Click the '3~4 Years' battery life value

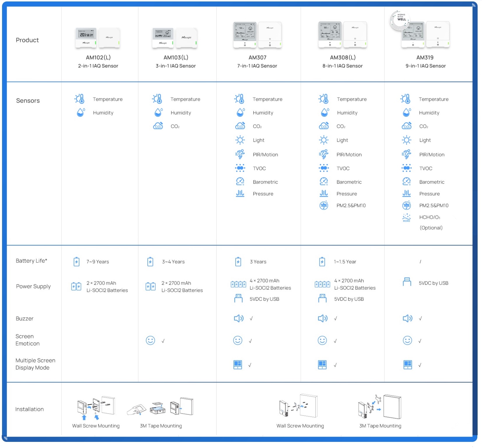[173, 262]
